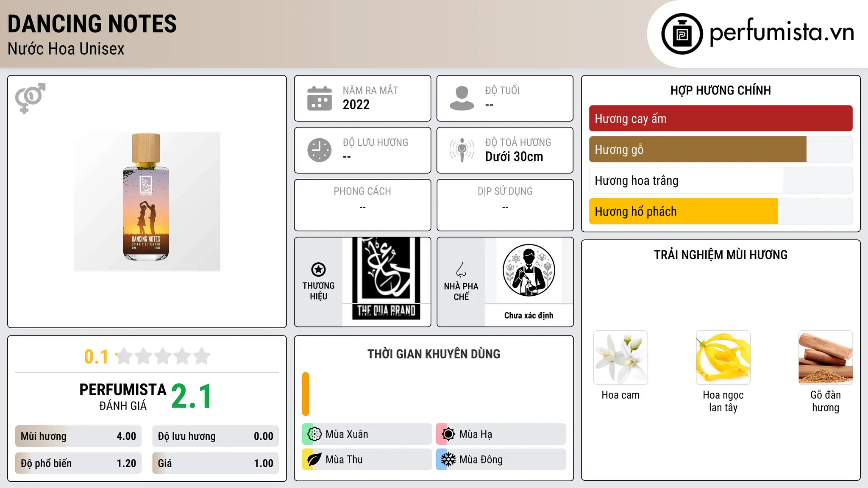Click the sun icon for Mùa Hạ
Screen dimensions: 868x488
point(448,434)
